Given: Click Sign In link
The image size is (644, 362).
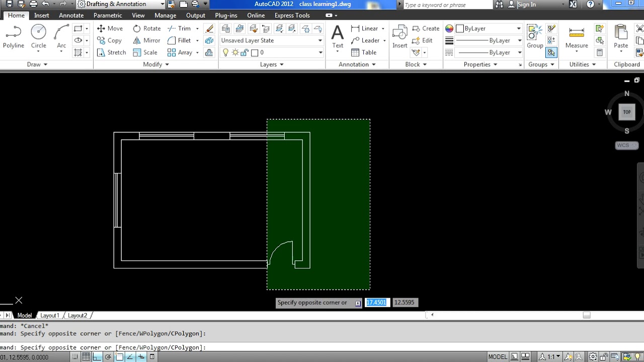Looking at the screenshot, I should pos(527,5).
